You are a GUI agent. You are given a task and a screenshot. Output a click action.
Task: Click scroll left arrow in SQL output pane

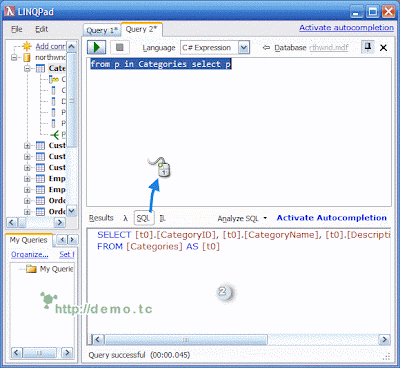click(x=97, y=340)
